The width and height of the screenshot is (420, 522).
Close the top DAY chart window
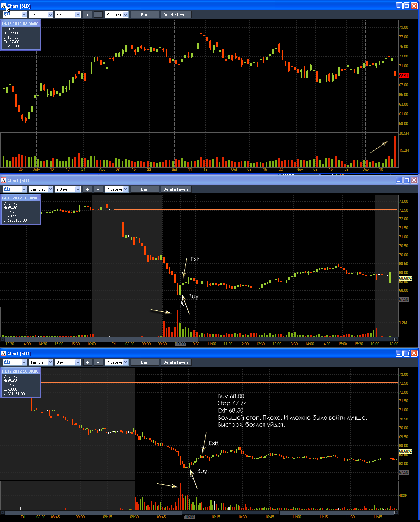[x=414, y=6]
